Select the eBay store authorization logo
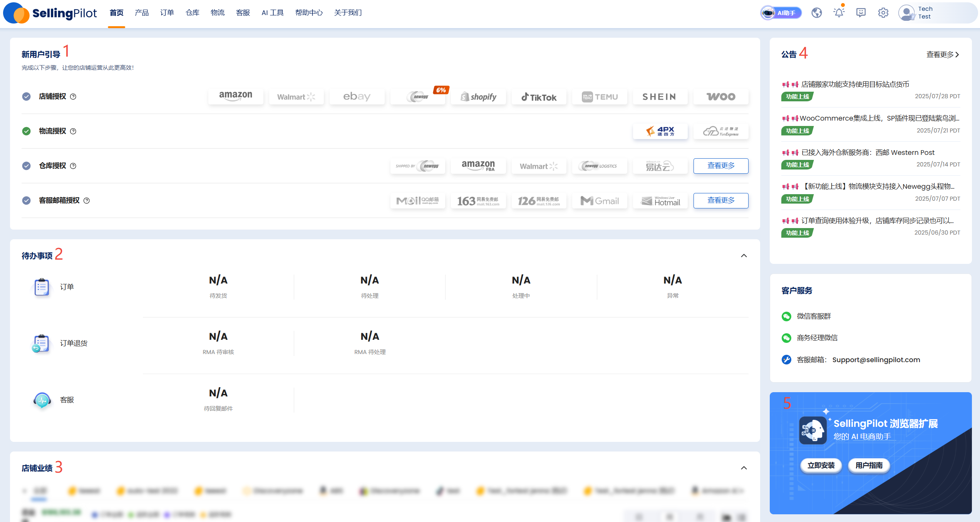Viewport: 980px width, 522px height. point(357,96)
